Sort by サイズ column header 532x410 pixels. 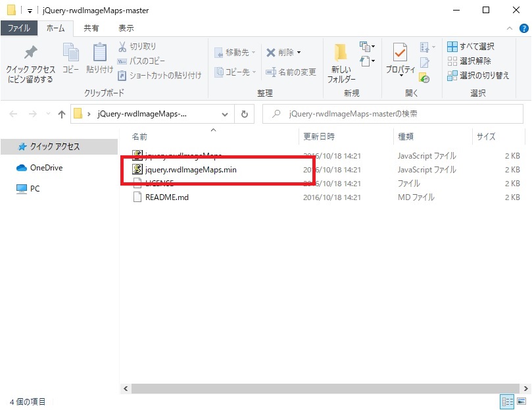tap(486, 136)
